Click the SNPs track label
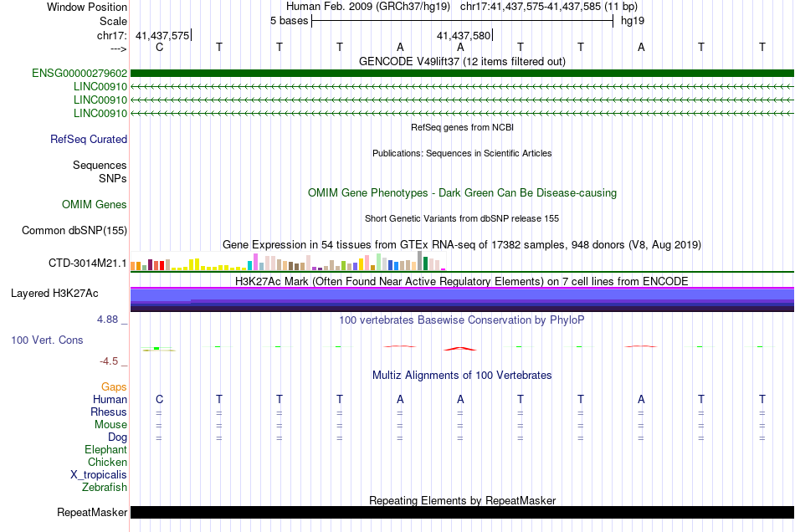 [x=113, y=178]
